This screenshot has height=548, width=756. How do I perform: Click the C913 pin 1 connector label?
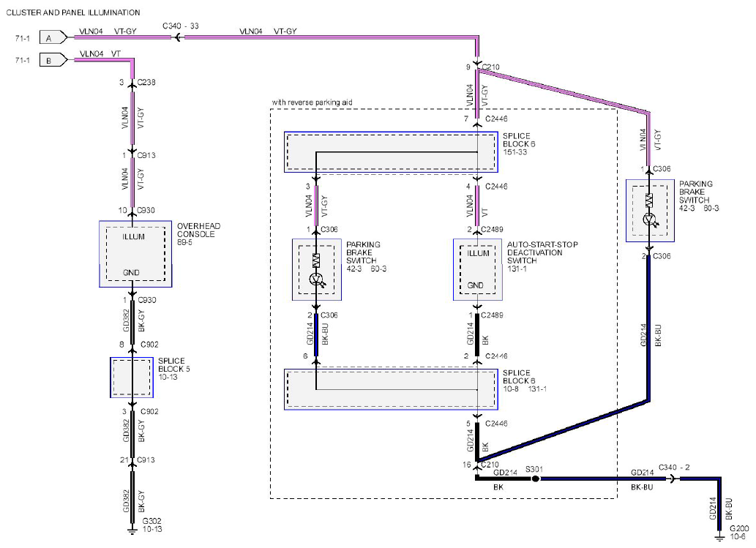pos(146,156)
